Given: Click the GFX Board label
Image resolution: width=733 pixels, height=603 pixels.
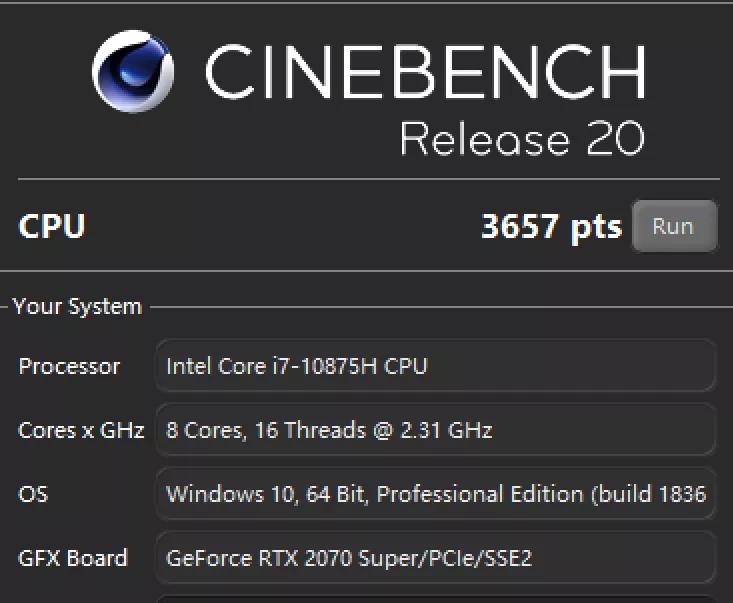Looking at the screenshot, I should [x=73, y=558].
